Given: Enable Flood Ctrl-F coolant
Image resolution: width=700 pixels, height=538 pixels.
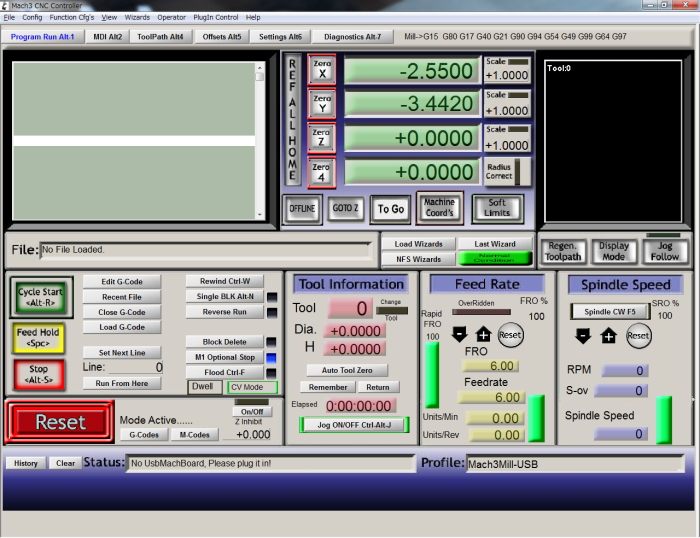Looking at the screenshot, I should [225, 372].
